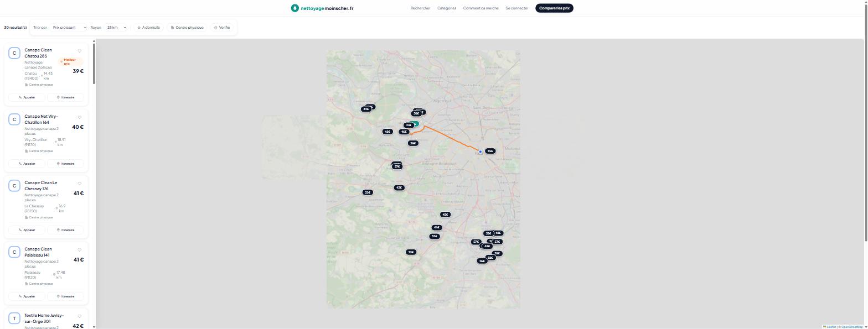Click the results list scroll-down arrow
Screen dimensions: 868x329
[x=94, y=326]
